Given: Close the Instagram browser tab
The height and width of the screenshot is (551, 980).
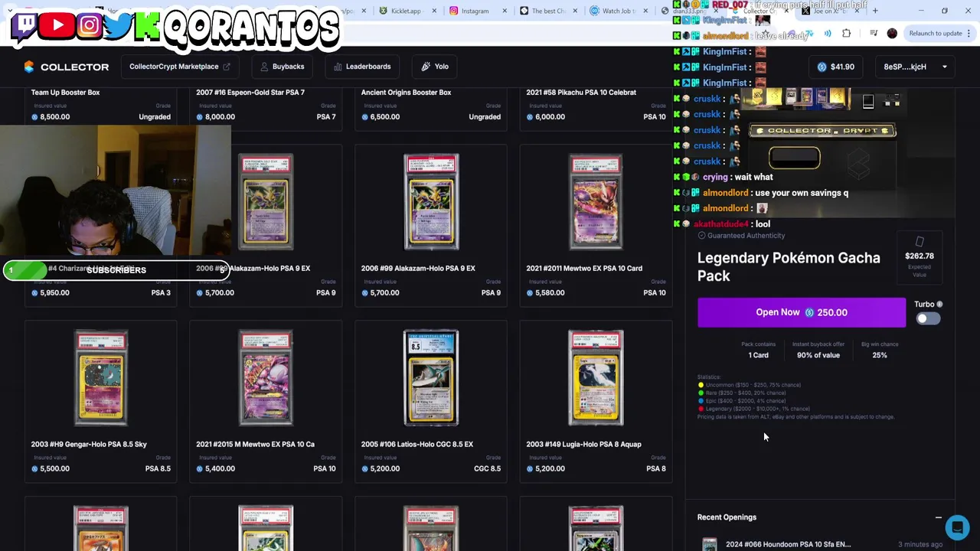Looking at the screenshot, I should tap(505, 11).
